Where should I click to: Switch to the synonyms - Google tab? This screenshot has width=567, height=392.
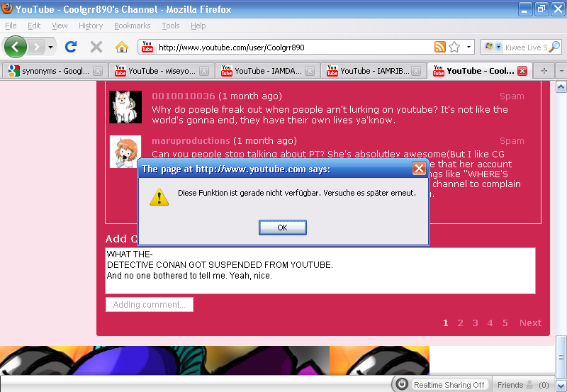coord(55,71)
